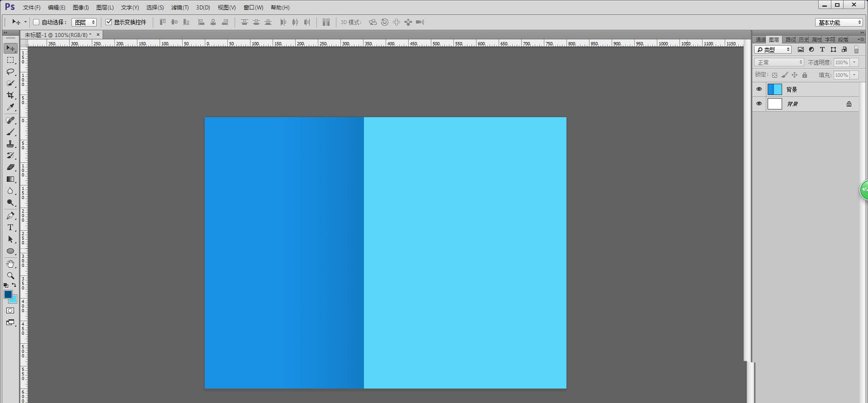This screenshot has height=403, width=868.
Task: Click the filter for text layers icon
Action: point(822,50)
